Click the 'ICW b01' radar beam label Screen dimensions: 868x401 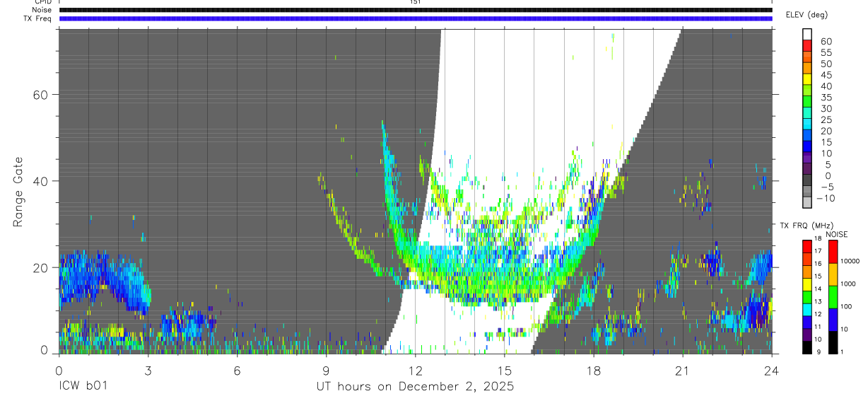point(83,387)
